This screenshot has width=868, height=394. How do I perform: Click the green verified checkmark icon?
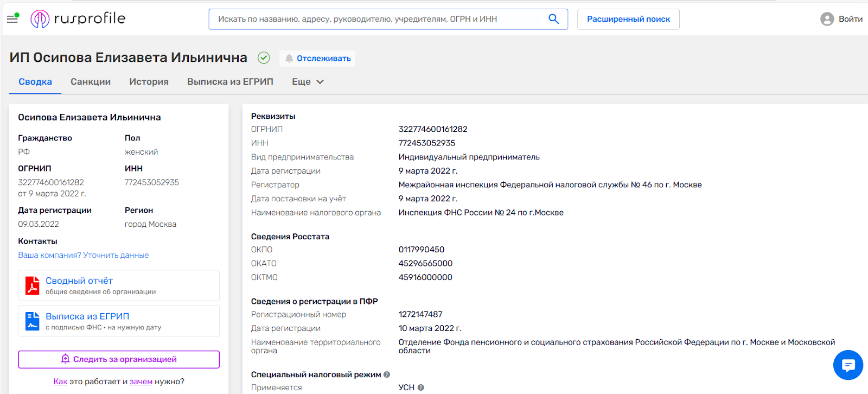(264, 58)
